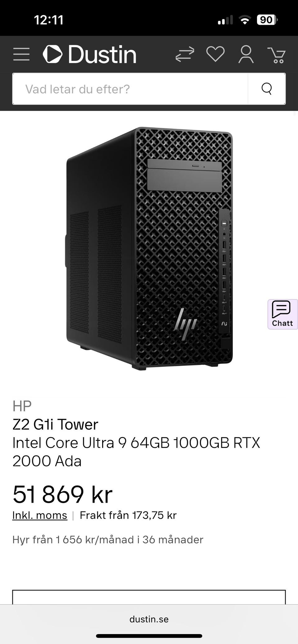Tap the 'Hyr från 1 656 kr/månad' rental offer
The width and height of the screenshot is (298, 644).
point(108,540)
